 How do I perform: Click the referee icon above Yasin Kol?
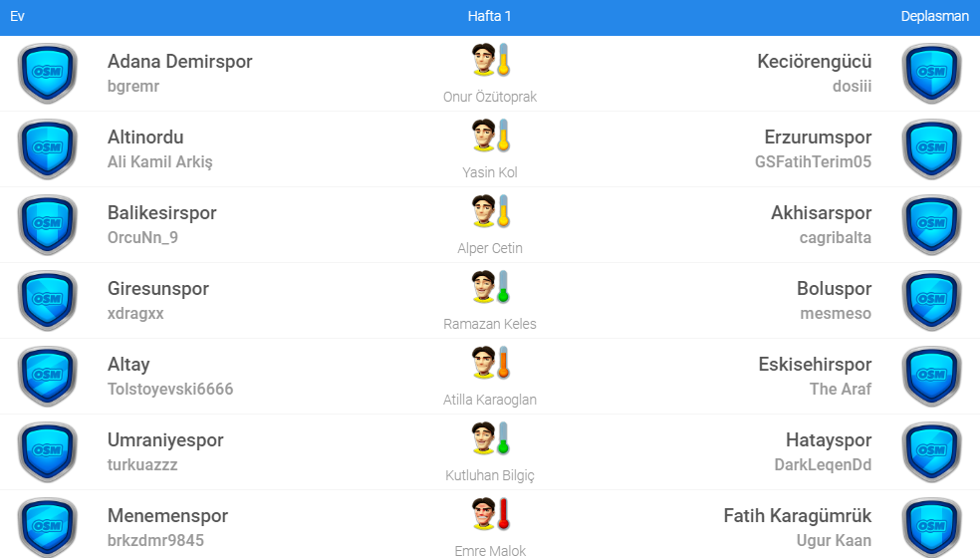pos(490,137)
